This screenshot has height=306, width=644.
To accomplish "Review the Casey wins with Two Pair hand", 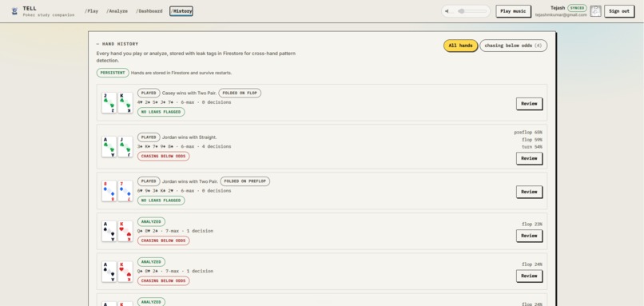I will [x=529, y=104].
